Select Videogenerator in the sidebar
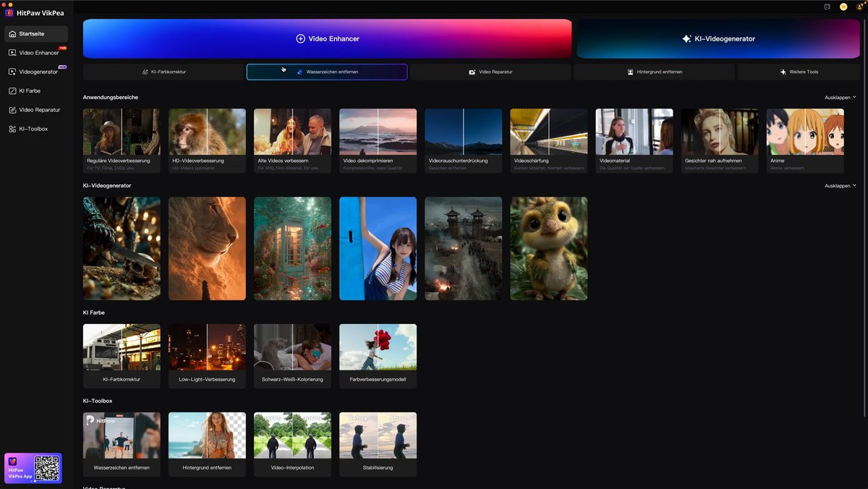 (x=36, y=72)
